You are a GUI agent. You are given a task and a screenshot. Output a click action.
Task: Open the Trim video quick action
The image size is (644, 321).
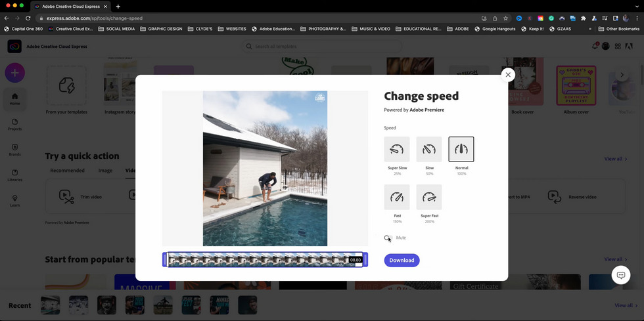coord(80,197)
